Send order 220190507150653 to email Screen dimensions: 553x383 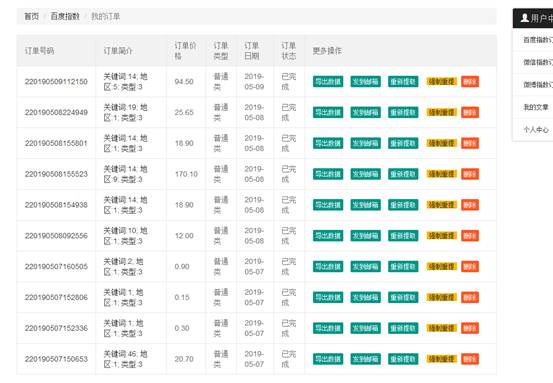[x=365, y=359]
